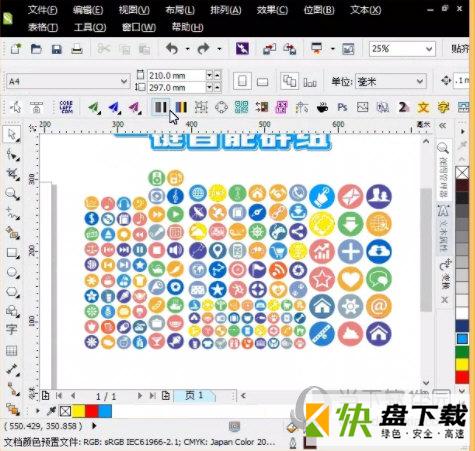This screenshot has width=475, height=451.
Task: Select the Connector tool in toolbox
Action: click(x=12, y=389)
